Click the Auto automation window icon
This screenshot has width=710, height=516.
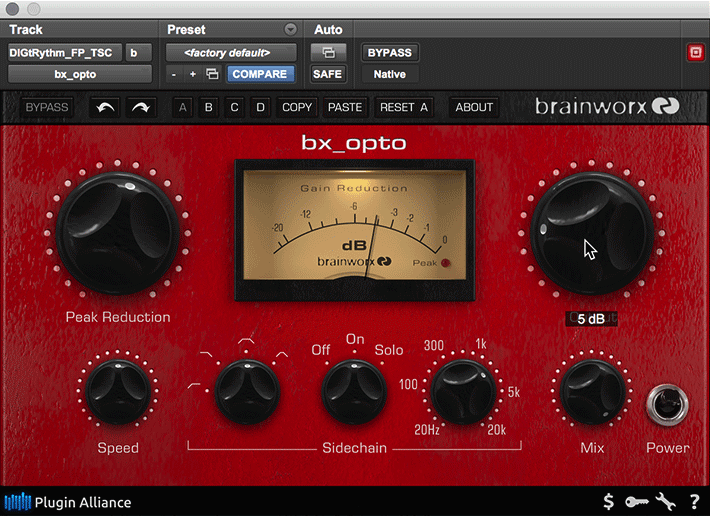click(x=328, y=53)
